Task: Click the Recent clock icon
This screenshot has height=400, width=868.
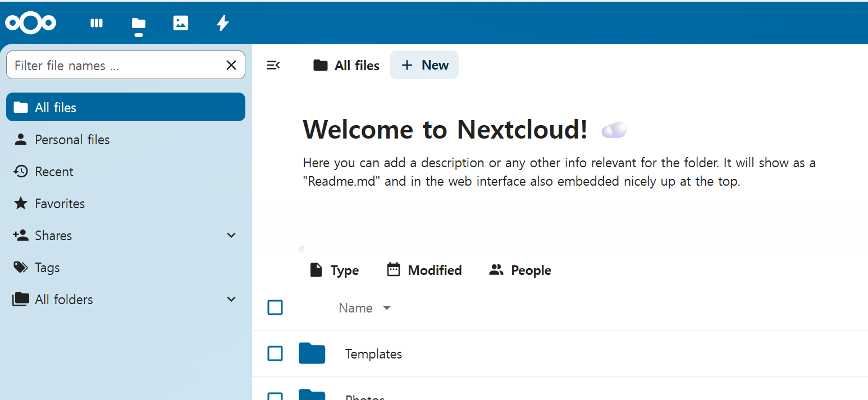Action: 21,171
